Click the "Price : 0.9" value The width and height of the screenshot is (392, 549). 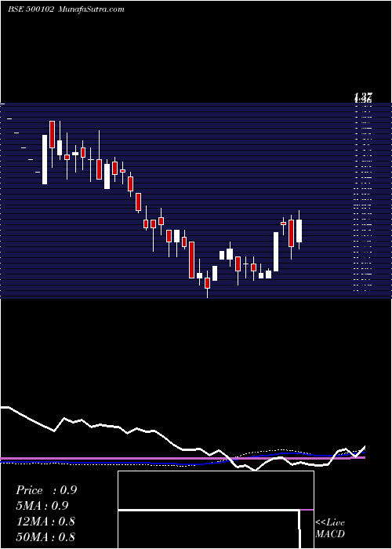46,490
